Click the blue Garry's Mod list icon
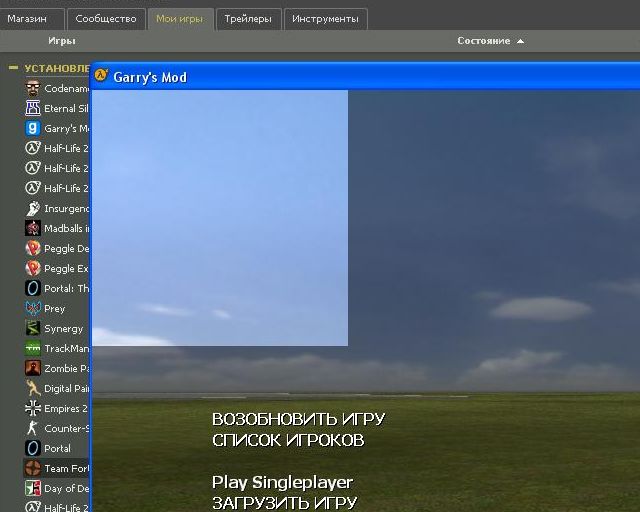Screen dimensions: 640x512 (x=33, y=128)
